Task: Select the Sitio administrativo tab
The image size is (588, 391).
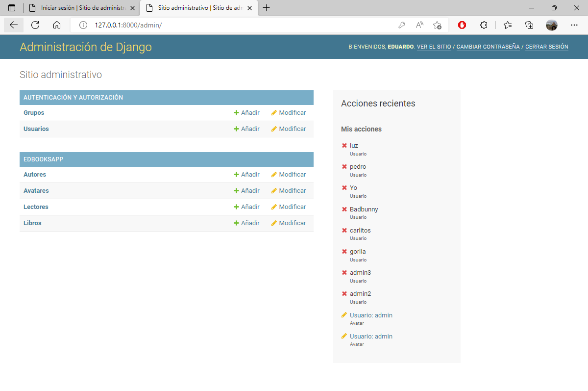Action: click(x=198, y=8)
